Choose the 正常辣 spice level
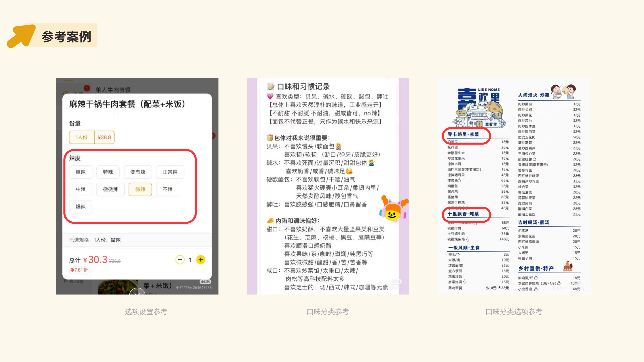Viewport: 644px width, 362px height. pos(170,172)
